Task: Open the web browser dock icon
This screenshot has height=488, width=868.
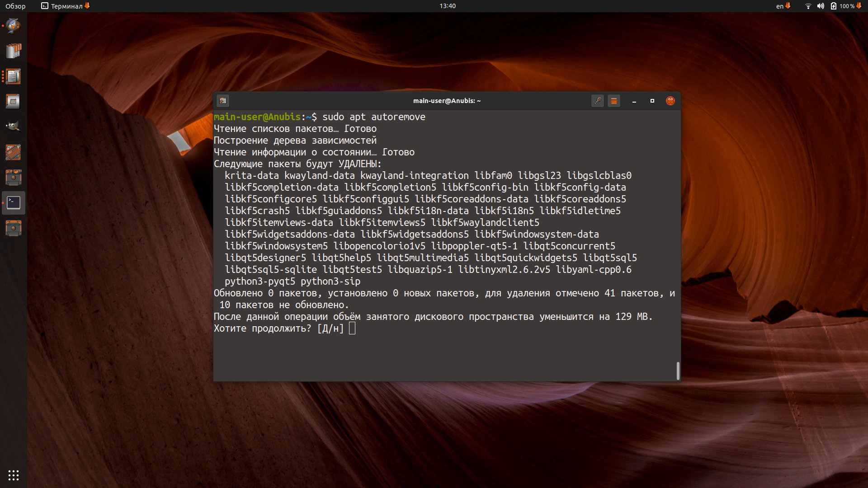Action: coord(13,26)
